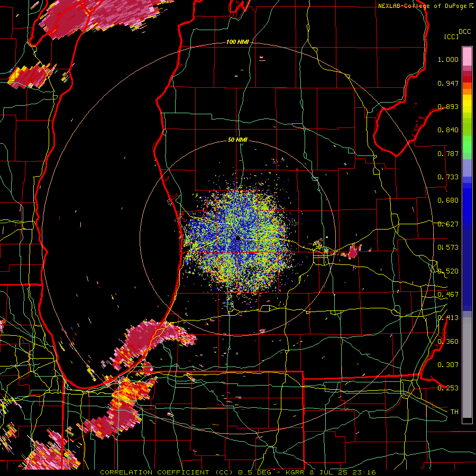Click the 0.840 value on color scale
The height and width of the screenshot is (476, 476).
coord(448,130)
